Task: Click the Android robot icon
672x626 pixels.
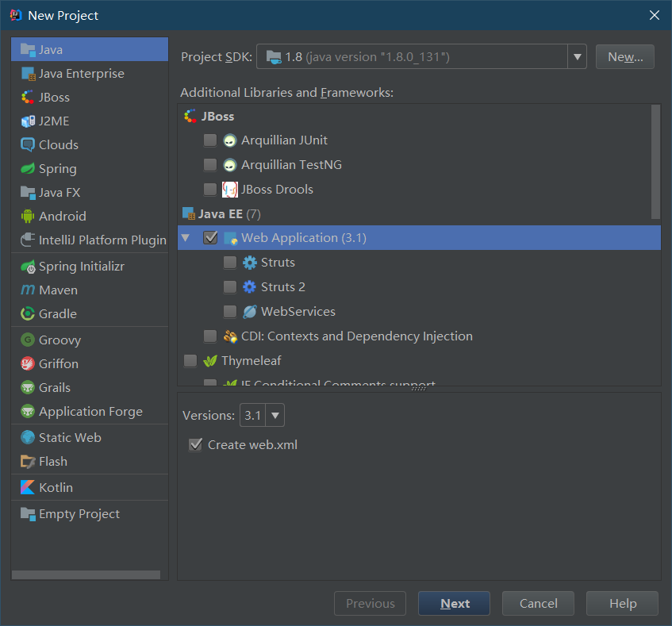Action: point(28,217)
